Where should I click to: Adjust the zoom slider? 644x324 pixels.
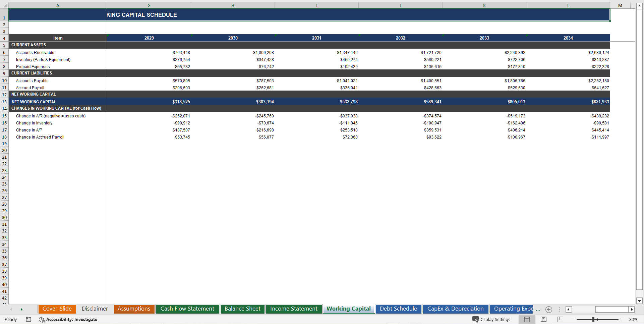[x=593, y=319]
